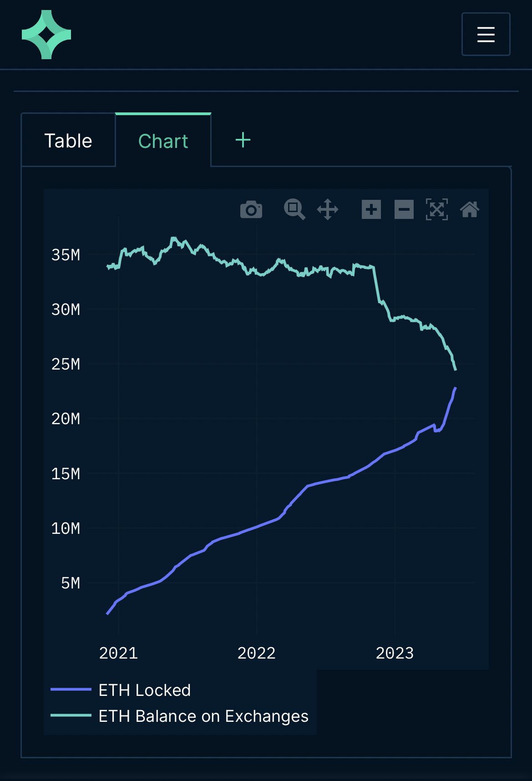Click the Zoom out minus icon
Screen dimensions: 532x781
404,209
